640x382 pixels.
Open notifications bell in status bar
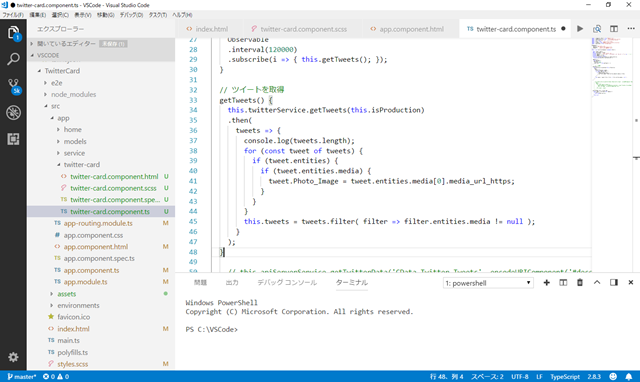point(629,376)
